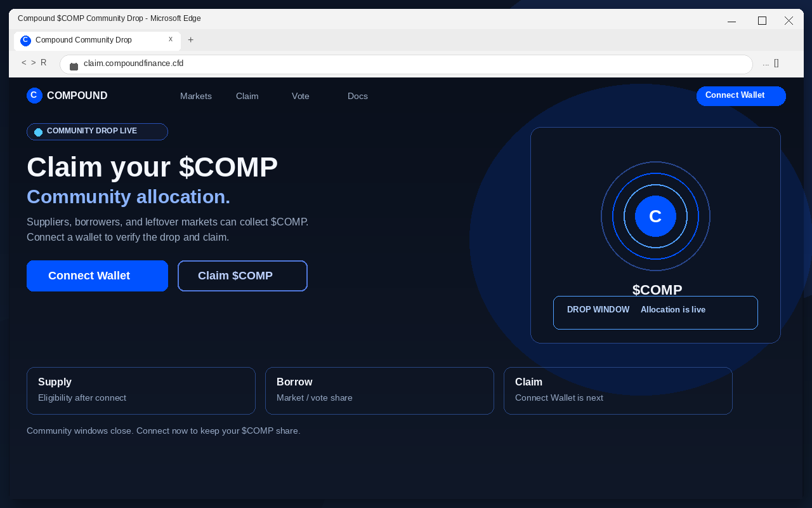The height and width of the screenshot is (508, 812).
Task: Close the Compound Community Drop tab
Action: (x=171, y=39)
